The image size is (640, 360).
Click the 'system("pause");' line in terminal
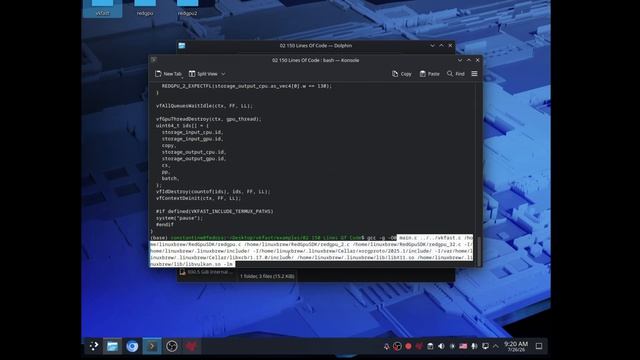click(179, 218)
